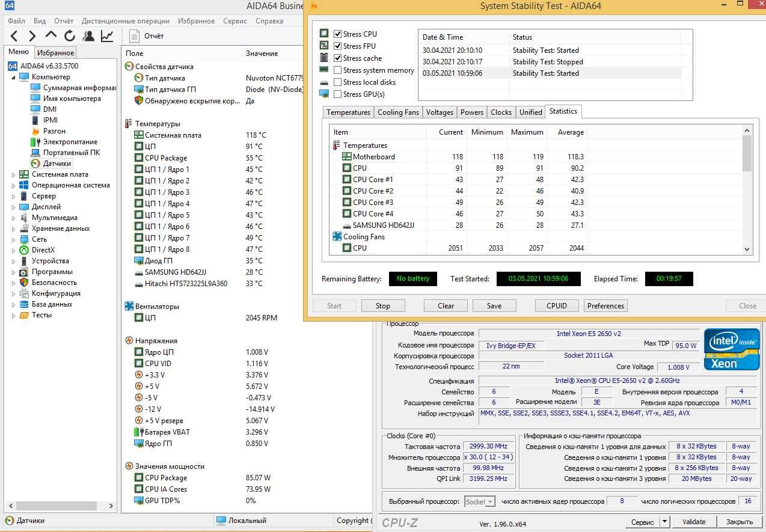
Task: Click the Back arrow in AIDA64 toolbar
Action: 15,36
